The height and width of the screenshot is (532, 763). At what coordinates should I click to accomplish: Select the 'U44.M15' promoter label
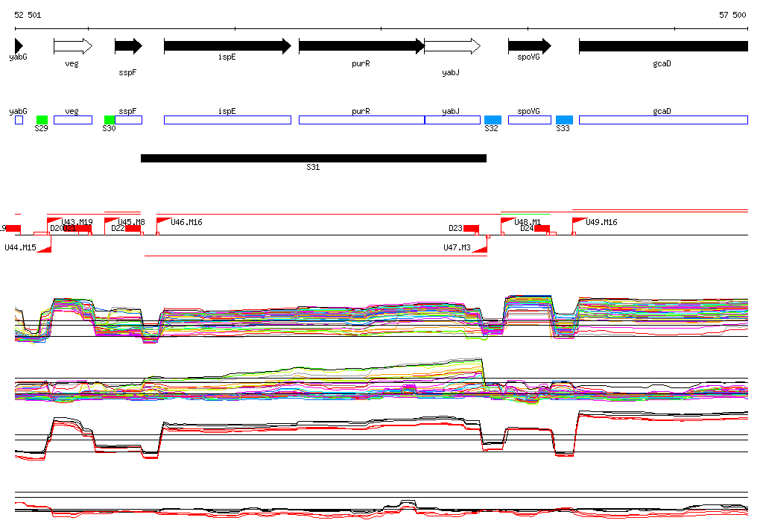[x=20, y=248]
